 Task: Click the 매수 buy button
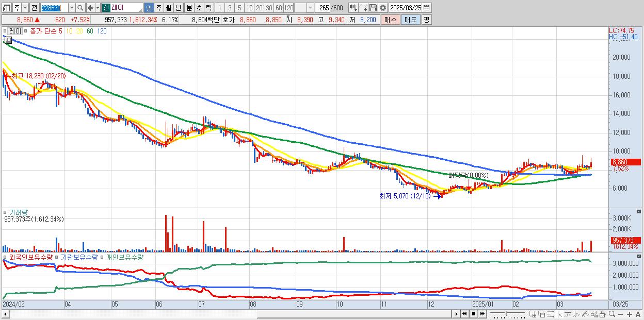click(391, 20)
